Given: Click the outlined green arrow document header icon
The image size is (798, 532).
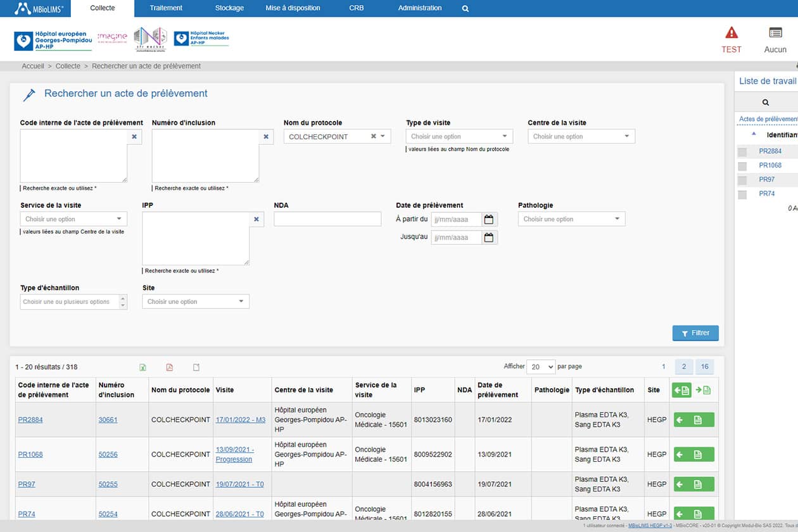Looking at the screenshot, I should [x=703, y=390].
